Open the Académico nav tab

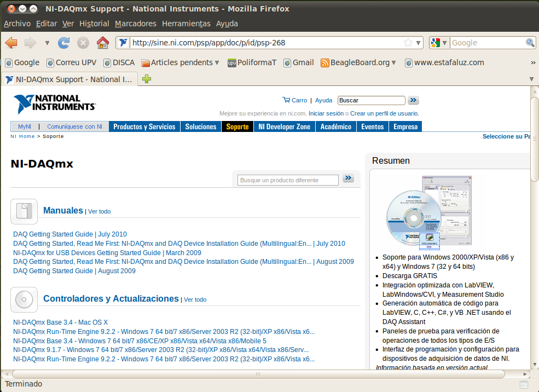pos(336,126)
